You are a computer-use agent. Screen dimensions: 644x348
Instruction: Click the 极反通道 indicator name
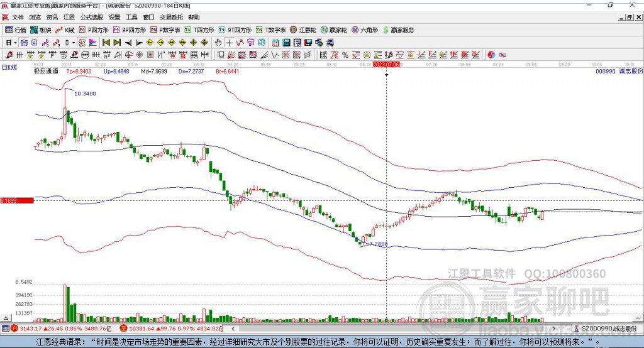46,71
